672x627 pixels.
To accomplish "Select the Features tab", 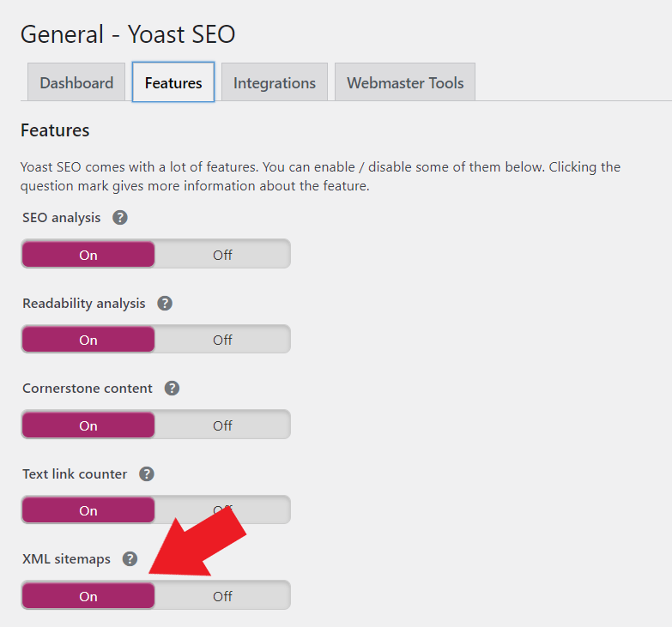I will click(173, 82).
